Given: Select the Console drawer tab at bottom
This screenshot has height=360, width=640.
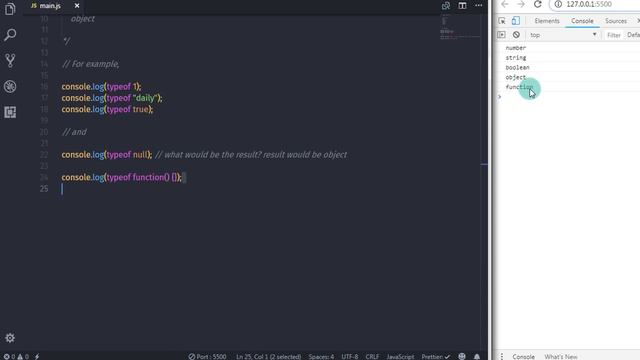Looking at the screenshot, I should click(523, 356).
